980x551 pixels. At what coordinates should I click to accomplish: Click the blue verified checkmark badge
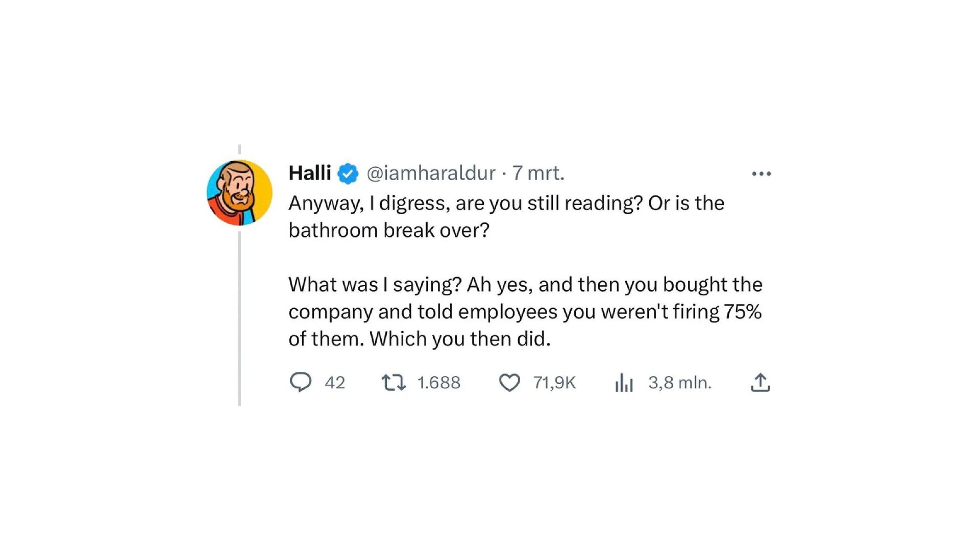pyautogui.click(x=348, y=173)
